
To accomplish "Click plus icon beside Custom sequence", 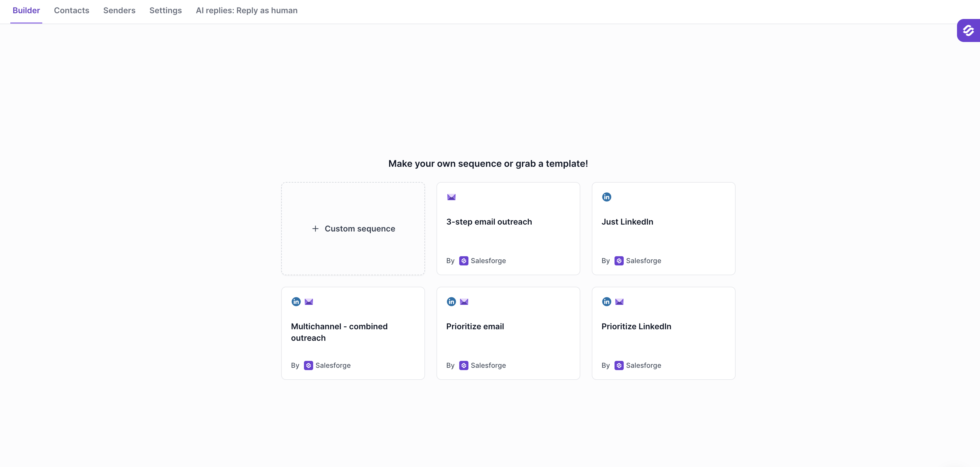I will point(315,229).
